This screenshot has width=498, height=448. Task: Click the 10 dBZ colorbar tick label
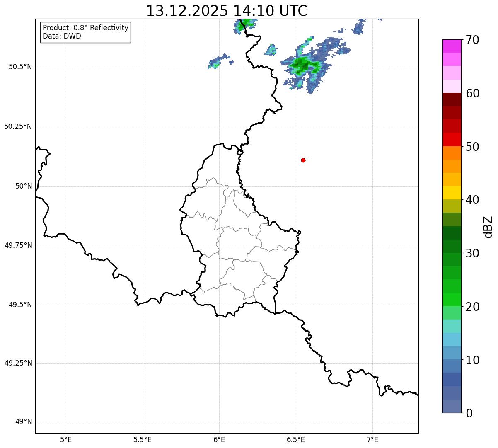click(472, 360)
